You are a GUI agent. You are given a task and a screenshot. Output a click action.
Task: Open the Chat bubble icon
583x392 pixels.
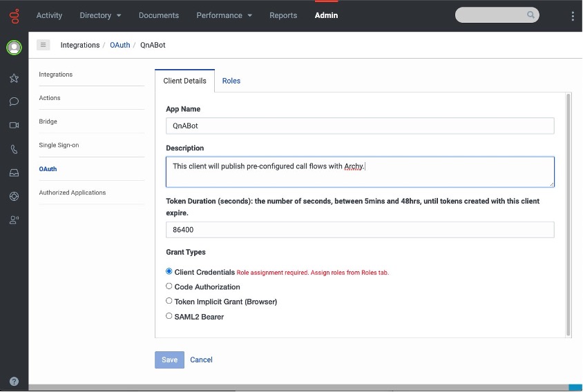(14, 101)
